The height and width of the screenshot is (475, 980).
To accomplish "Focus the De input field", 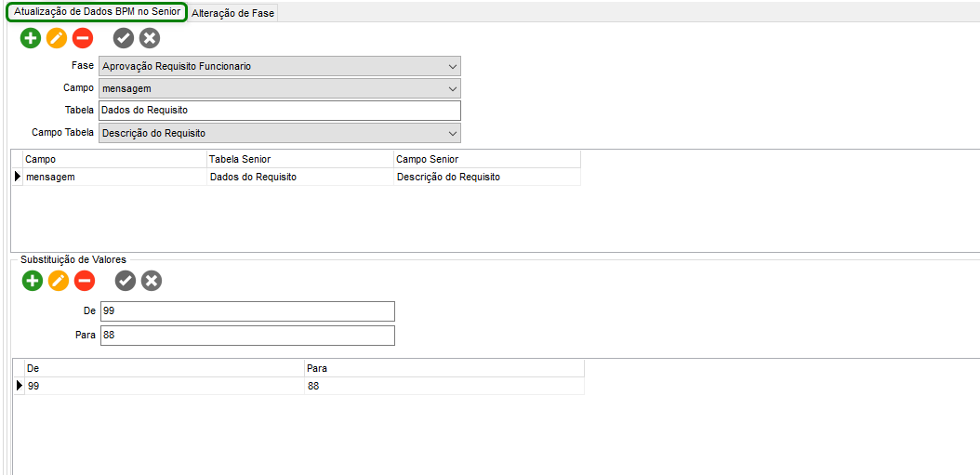I will pyautogui.click(x=246, y=311).
